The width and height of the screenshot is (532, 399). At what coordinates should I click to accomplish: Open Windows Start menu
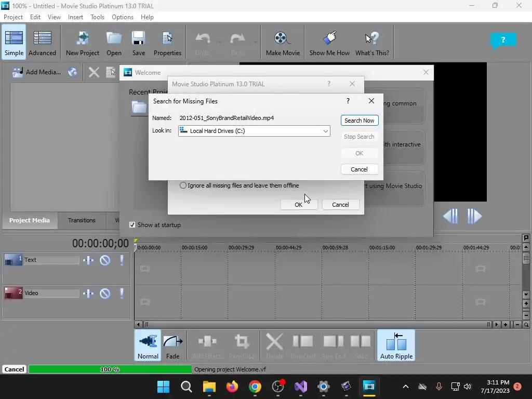(x=163, y=387)
